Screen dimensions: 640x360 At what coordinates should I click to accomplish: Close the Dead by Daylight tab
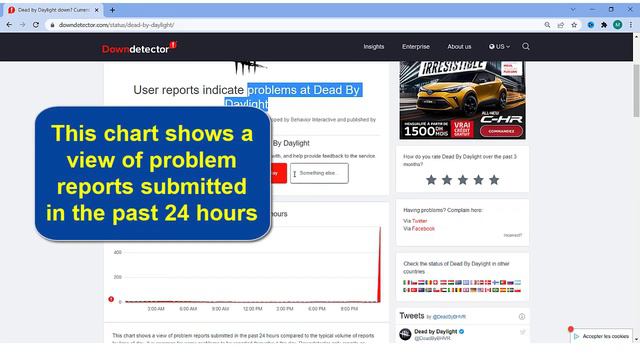[97, 10]
